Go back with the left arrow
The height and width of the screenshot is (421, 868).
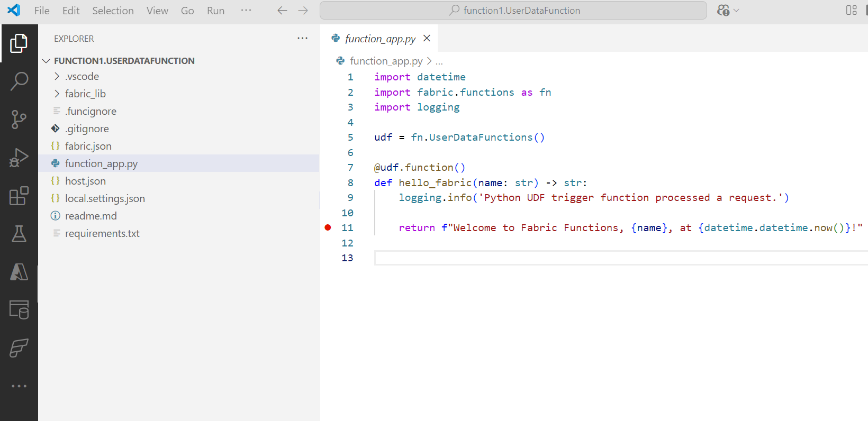(282, 11)
